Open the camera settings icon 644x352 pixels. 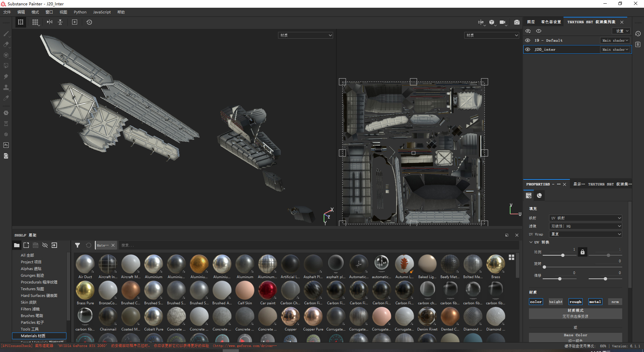[502, 22]
